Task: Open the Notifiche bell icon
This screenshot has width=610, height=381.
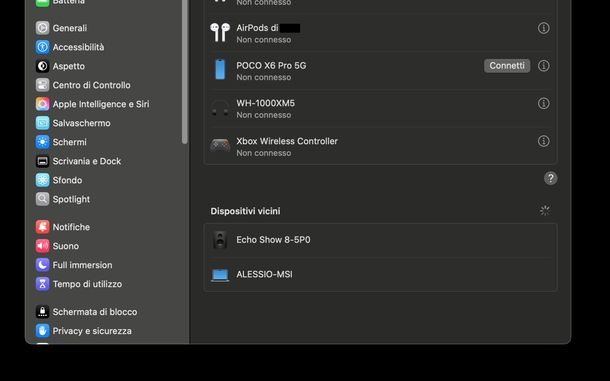Action: [x=42, y=227]
